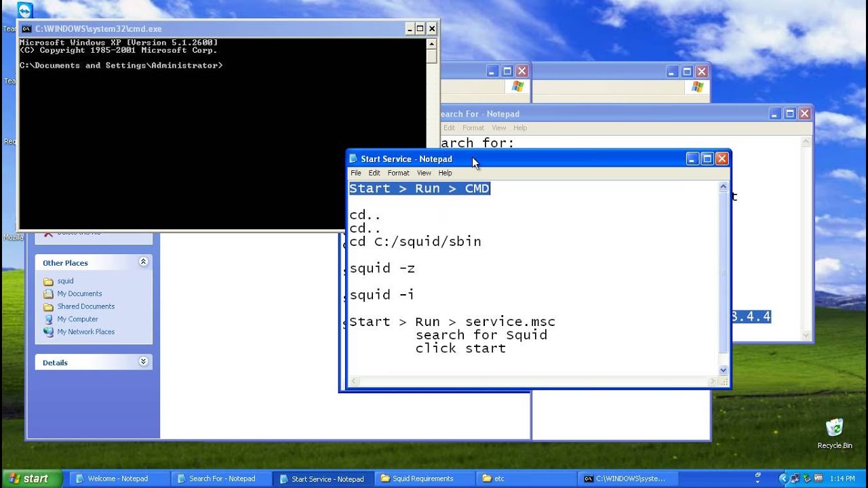Switch to C:\WINDOWS\syste... cmd taskbar button

(627, 479)
